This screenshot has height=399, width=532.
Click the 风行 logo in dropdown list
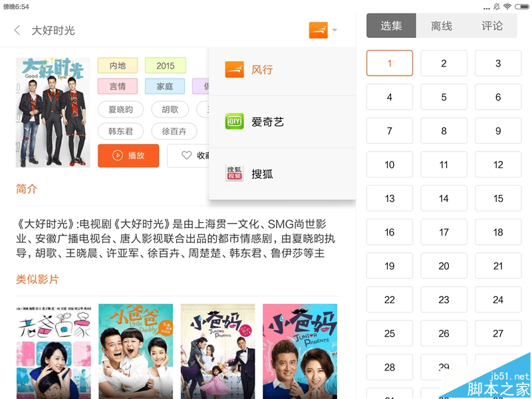coord(234,70)
